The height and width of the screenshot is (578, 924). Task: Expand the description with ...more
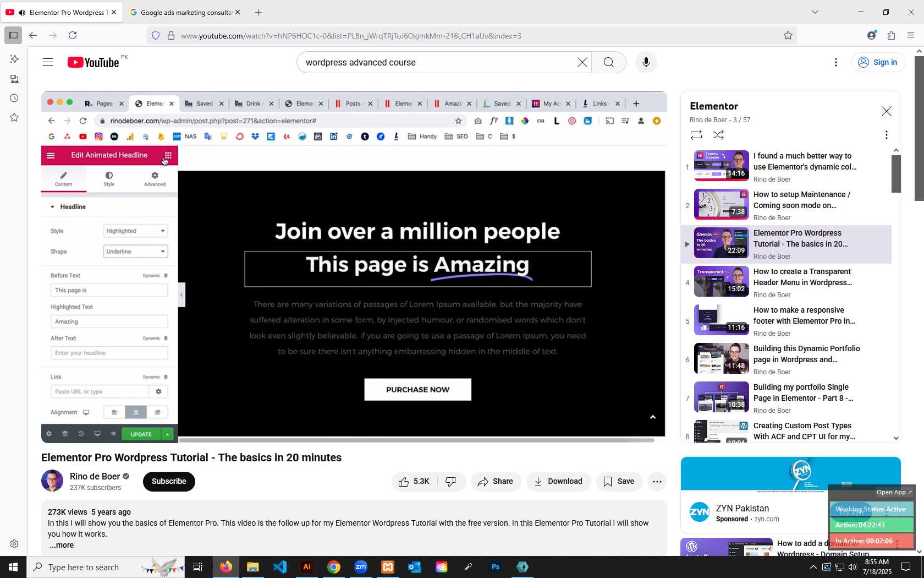61,546
